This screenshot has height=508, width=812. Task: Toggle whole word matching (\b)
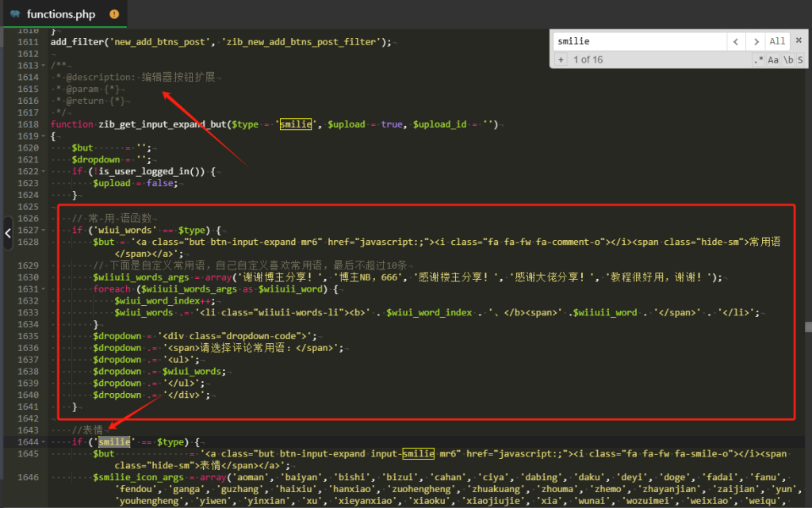pyautogui.click(x=787, y=59)
